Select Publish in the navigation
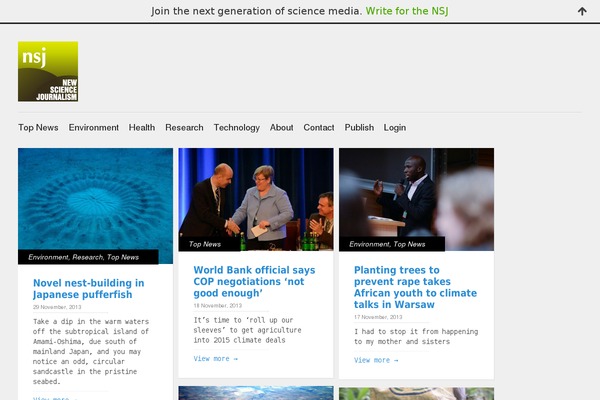This screenshot has width=600, height=400. [x=359, y=127]
